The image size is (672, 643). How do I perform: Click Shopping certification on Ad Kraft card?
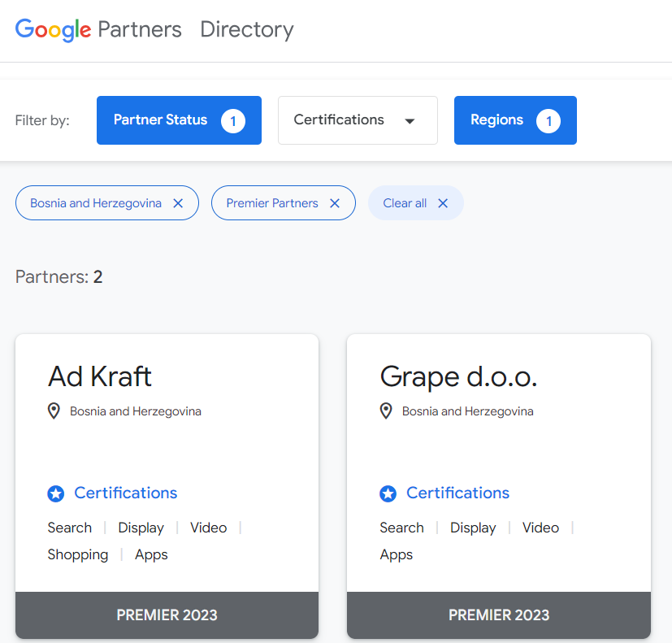click(78, 554)
